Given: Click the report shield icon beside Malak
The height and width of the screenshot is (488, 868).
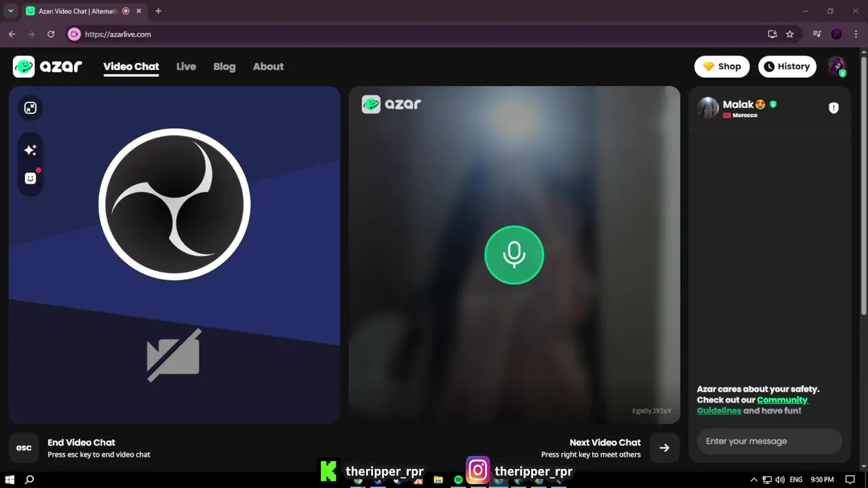Looking at the screenshot, I should tap(833, 108).
